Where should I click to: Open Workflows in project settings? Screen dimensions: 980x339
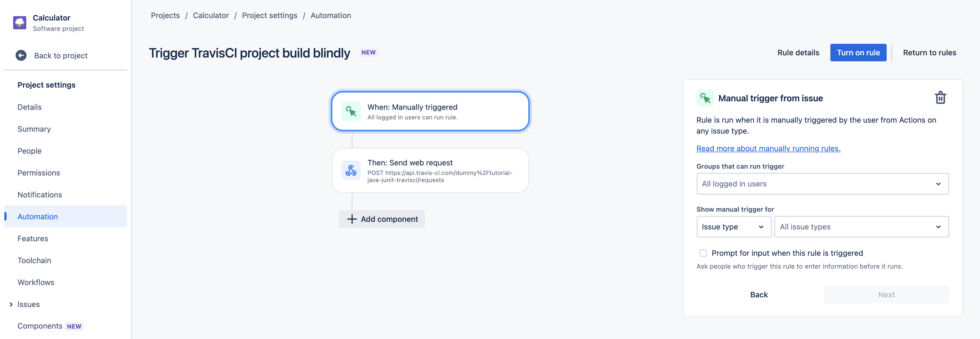tap(36, 282)
